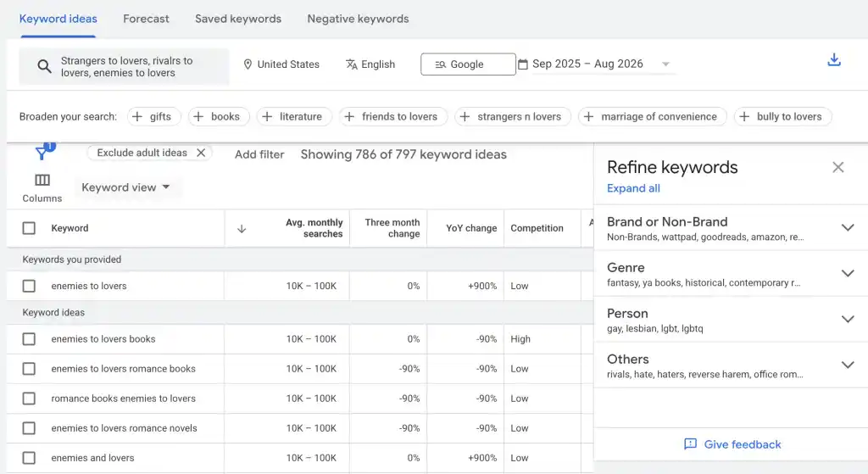
Task: Check the 'enemies to lovers books' checkbox
Action: coord(29,339)
